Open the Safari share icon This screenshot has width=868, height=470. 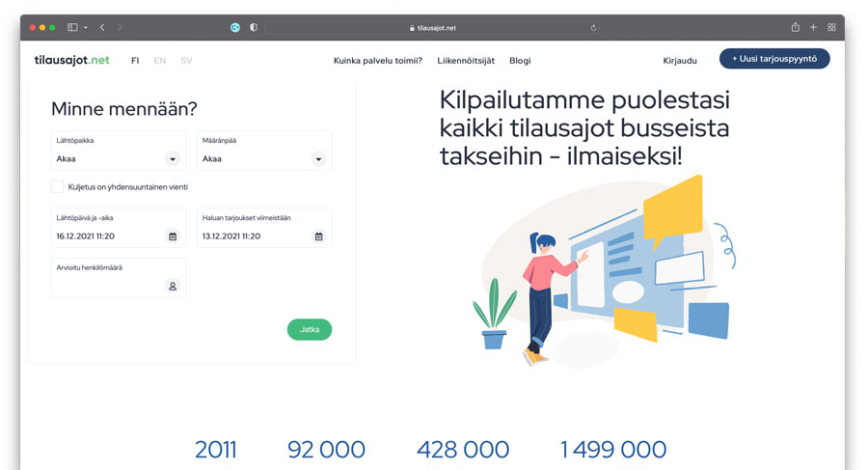point(796,28)
